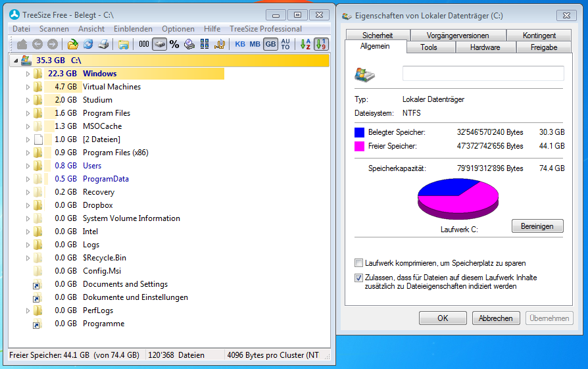The width and height of the screenshot is (588, 369).
Task: Expand the Windows folder node
Action: click(28, 74)
